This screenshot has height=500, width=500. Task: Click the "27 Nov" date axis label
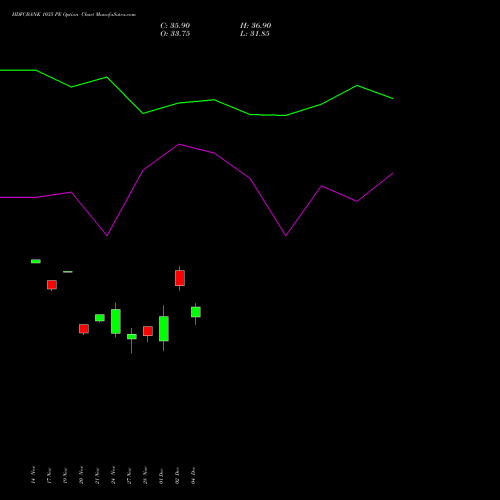[x=129, y=475]
